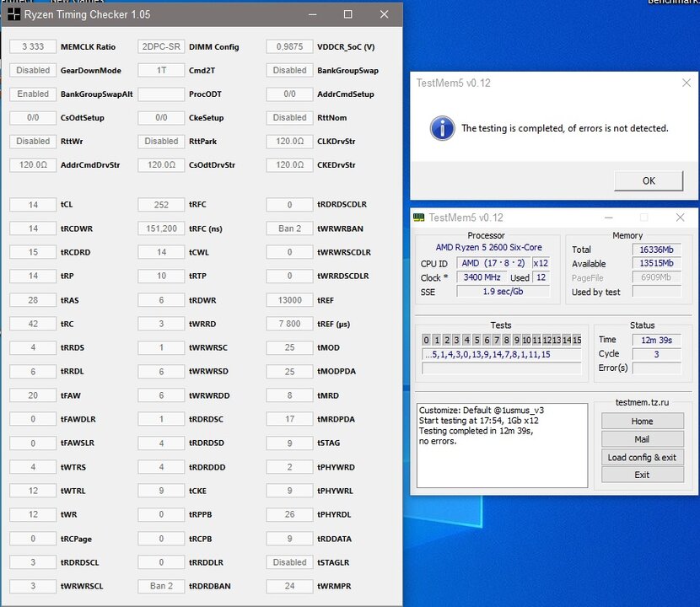
Task: Click the tMRDPDA value 17
Action: [289, 419]
